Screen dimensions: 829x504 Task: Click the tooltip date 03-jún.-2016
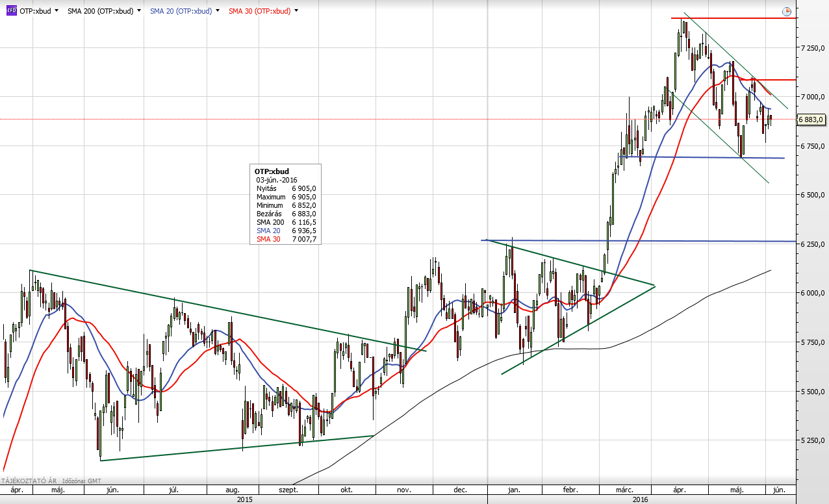coord(275,180)
